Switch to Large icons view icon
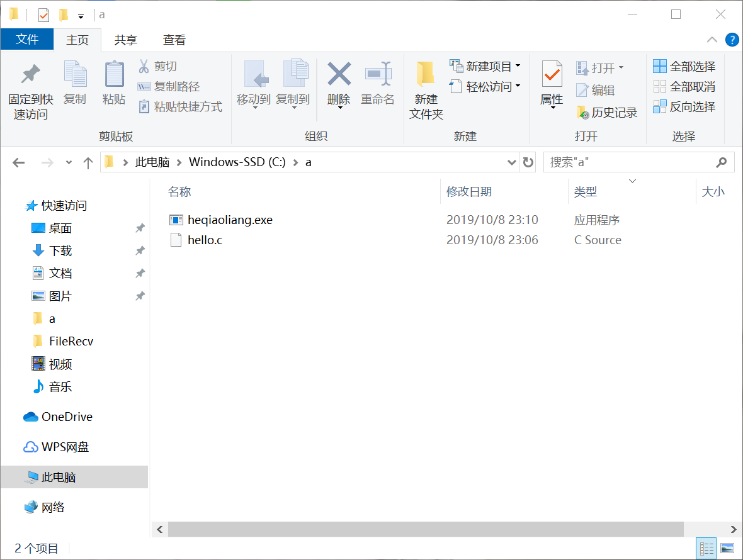 click(727, 549)
